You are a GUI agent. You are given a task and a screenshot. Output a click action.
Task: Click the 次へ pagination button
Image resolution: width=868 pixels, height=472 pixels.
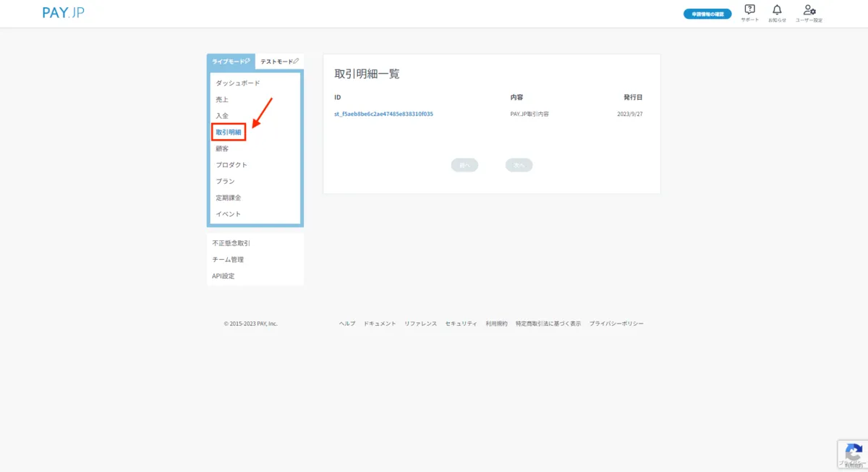519,165
